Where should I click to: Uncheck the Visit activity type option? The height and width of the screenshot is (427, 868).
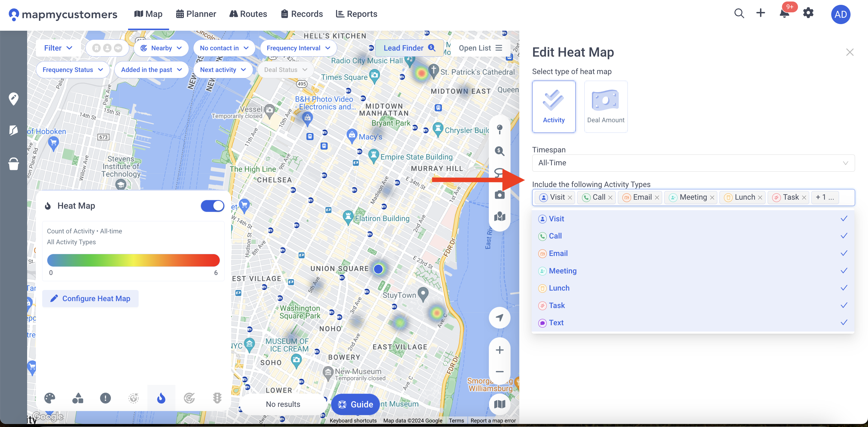click(693, 219)
